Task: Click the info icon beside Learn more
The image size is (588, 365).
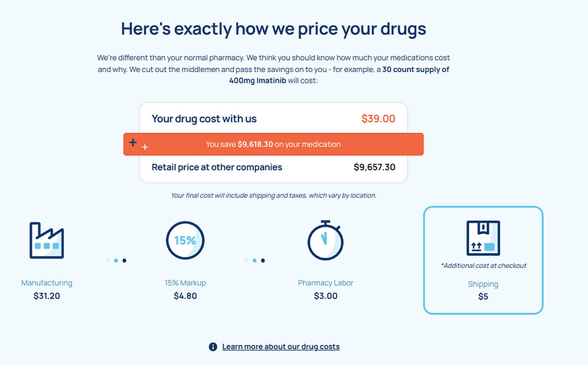Action: [x=213, y=346]
